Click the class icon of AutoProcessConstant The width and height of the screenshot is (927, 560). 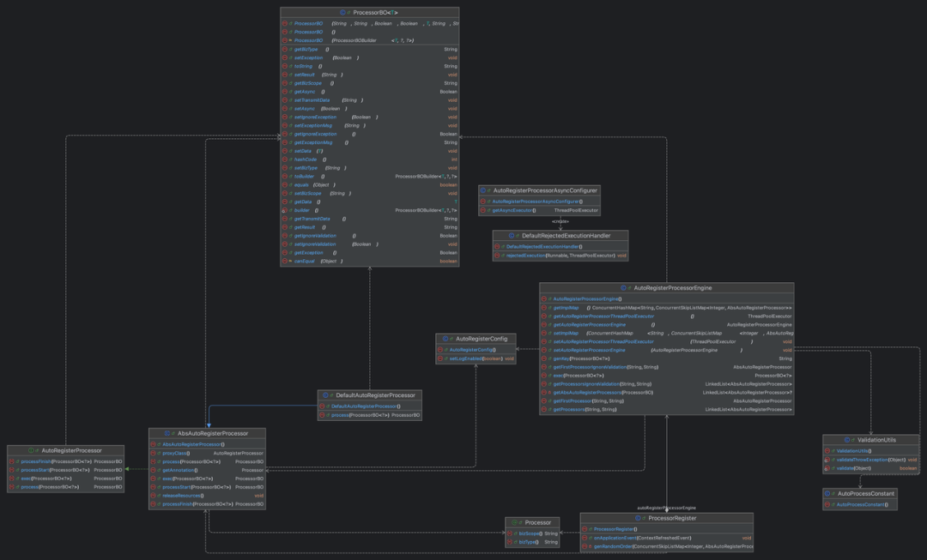tap(827, 494)
